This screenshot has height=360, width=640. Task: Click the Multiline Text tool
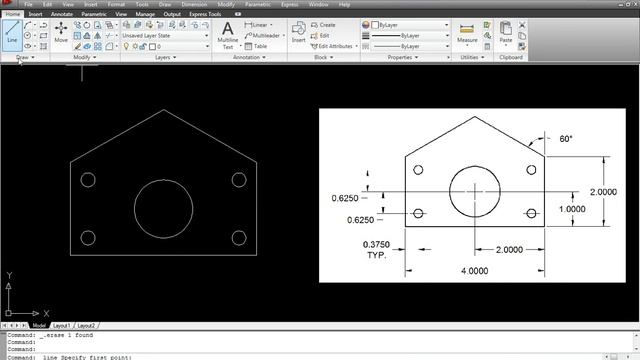[x=228, y=36]
